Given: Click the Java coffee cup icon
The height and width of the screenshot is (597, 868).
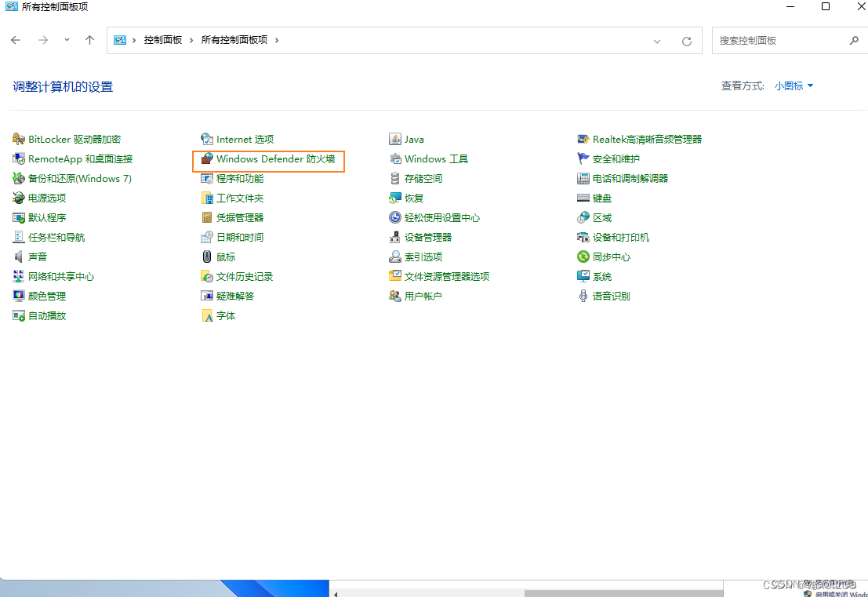Looking at the screenshot, I should [394, 139].
